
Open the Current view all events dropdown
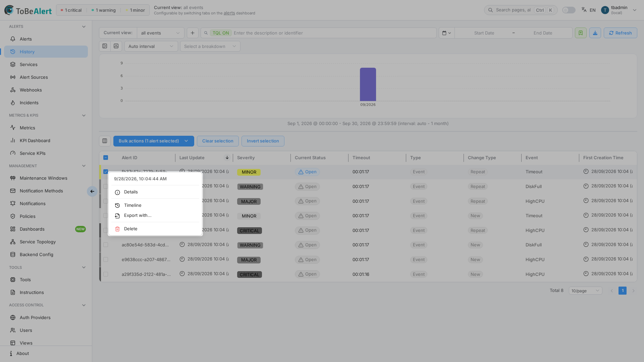pos(161,33)
